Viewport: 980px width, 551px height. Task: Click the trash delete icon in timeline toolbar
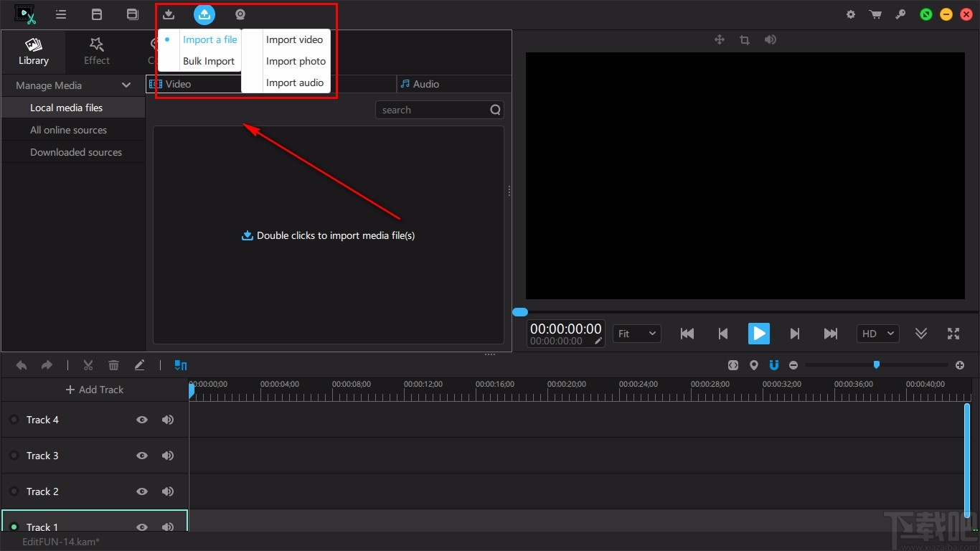pos(113,365)
